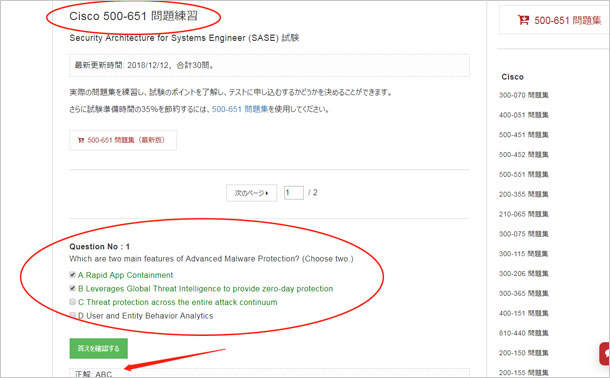This screenshot has width=610, height=378.
Task: Click the Cisco category heading in sidebar
Action: tap(512, 77)
